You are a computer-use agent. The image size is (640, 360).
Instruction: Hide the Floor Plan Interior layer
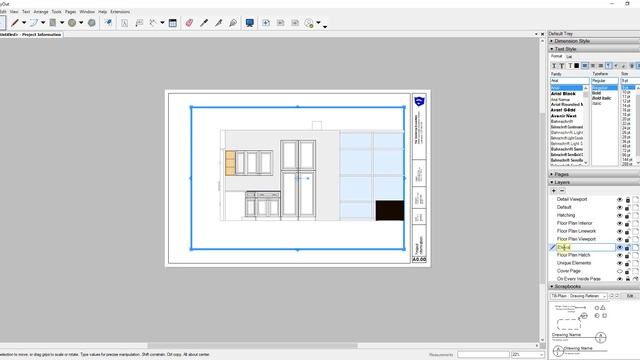620,223
